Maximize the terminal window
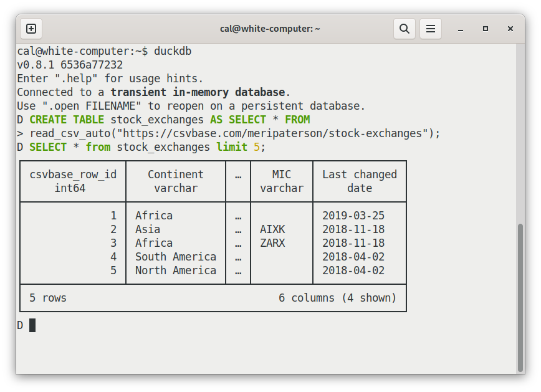 pos(486,29)
